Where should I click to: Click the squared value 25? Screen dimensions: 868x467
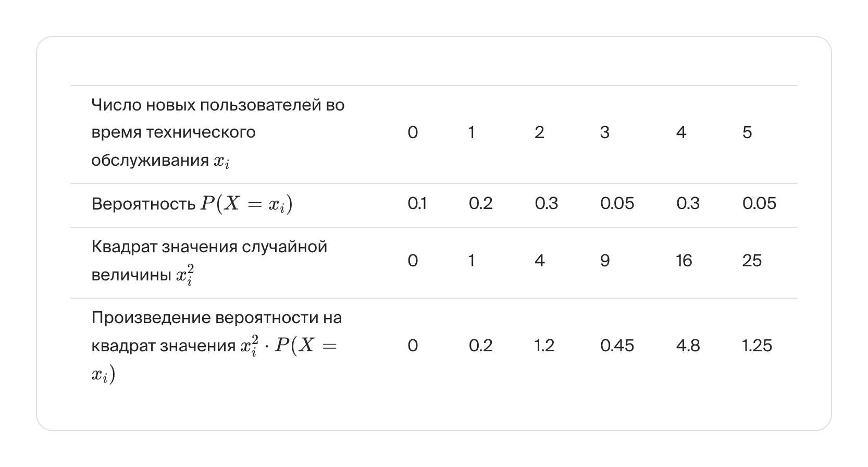[752, 261]
